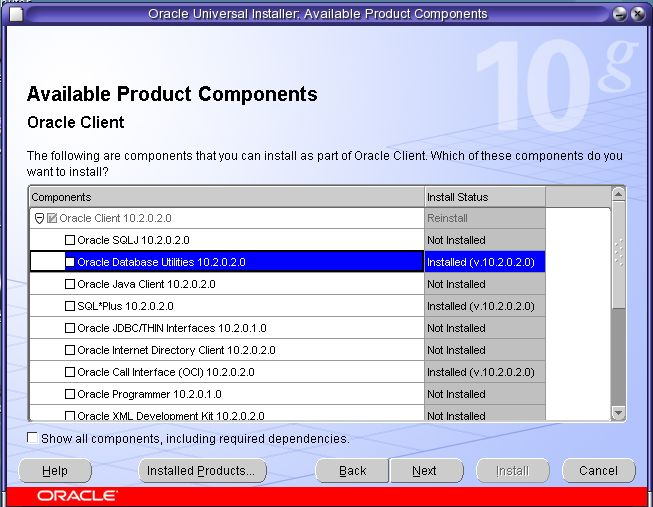Open Installed Products dialog
Screen dimensions: 653x507
tap(202, 471)
